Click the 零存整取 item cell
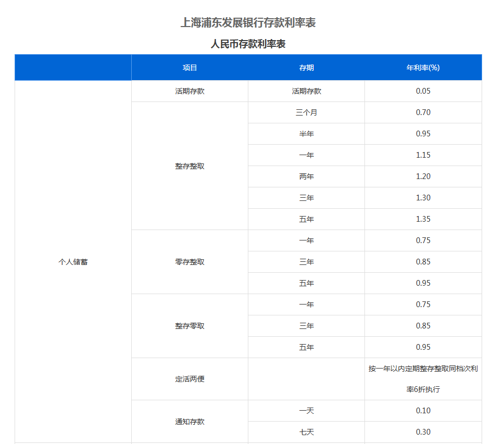This screenshot has height=444, width=504. (x=190, y=262)
